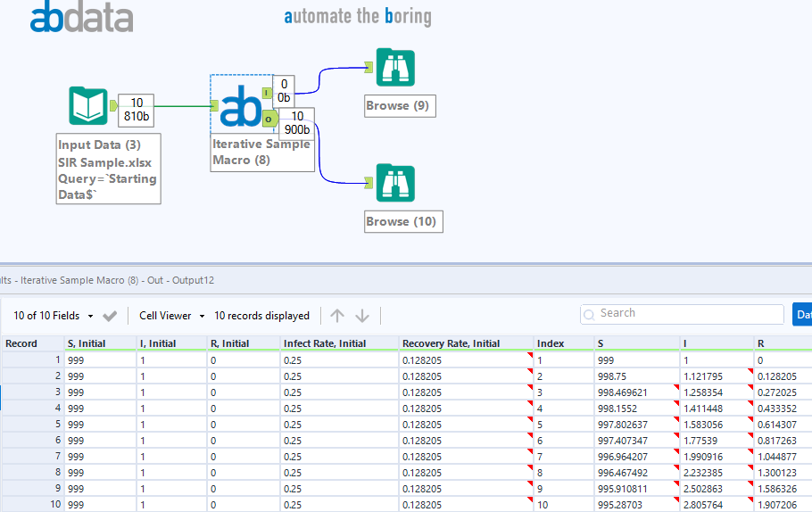Image resolution: width=812 pixels, height=512 pixels.
Task: Click the Input Data tool's output anchor
Action: pos(114,106)
